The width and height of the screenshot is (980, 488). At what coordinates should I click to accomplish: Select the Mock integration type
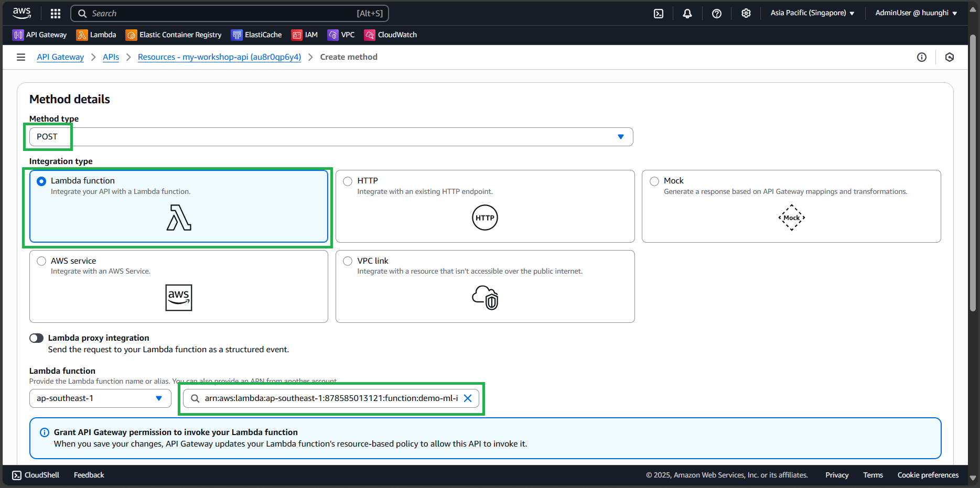coord(791,206)
